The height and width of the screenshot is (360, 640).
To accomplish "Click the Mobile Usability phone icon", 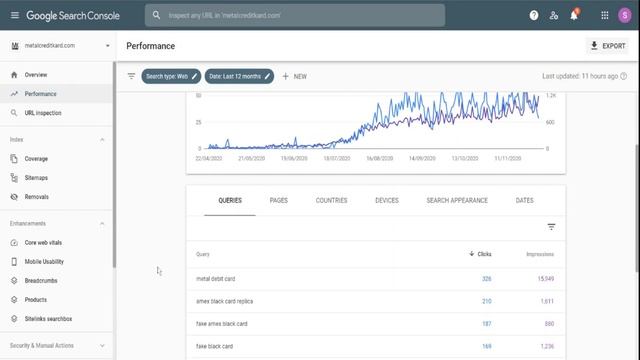I will click(14, 262).
